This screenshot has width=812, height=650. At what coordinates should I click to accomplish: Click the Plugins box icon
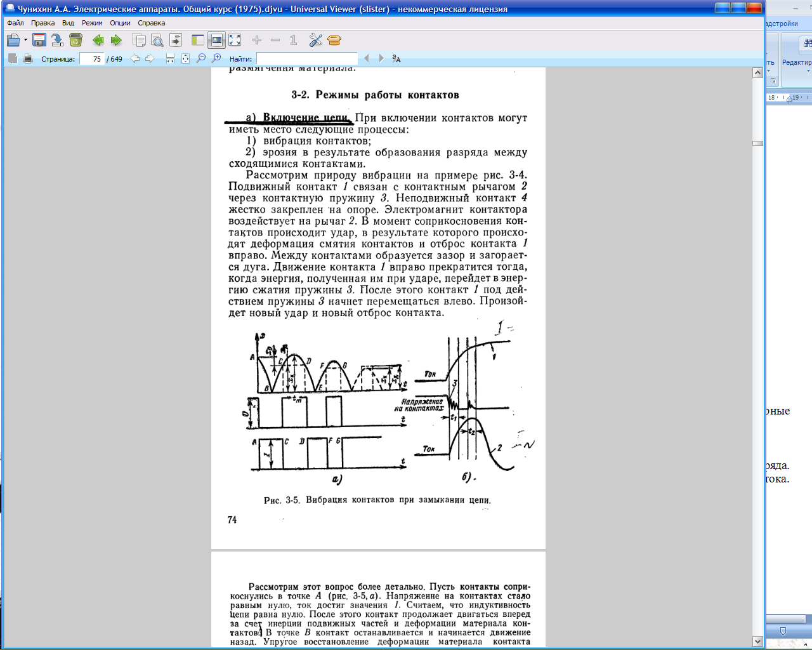[x=334, y=40]
